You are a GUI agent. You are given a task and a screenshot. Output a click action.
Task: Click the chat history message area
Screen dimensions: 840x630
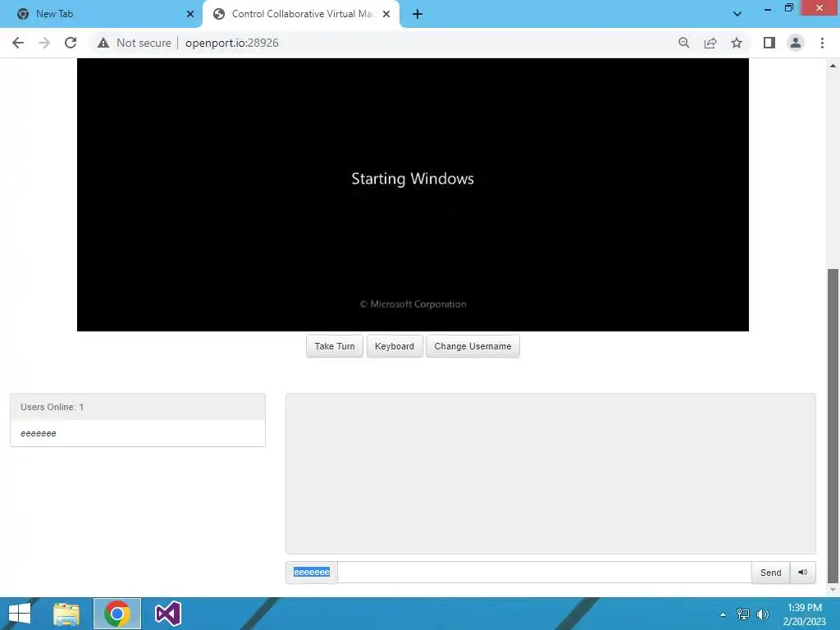tap(550, 473)
